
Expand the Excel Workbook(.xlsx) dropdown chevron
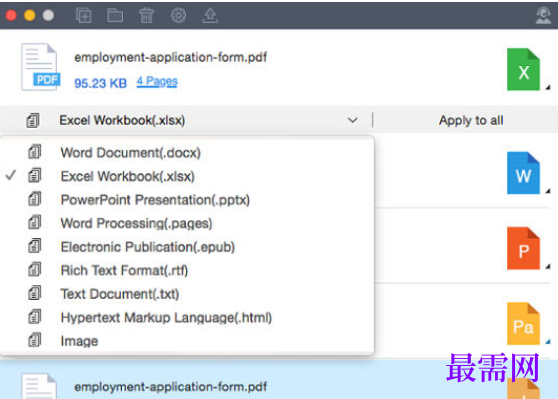click(x=352, y=120)
